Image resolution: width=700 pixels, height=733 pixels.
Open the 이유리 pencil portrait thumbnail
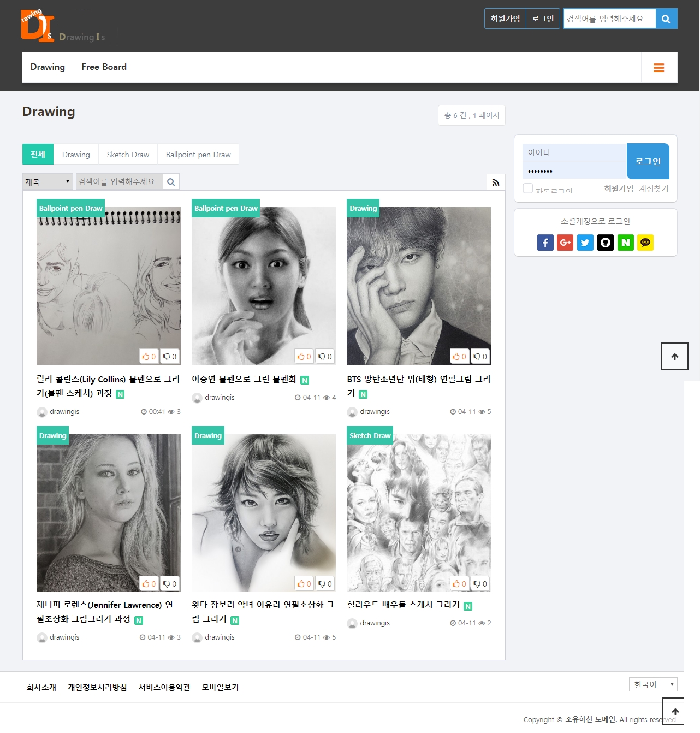click(x=264, y=513)
